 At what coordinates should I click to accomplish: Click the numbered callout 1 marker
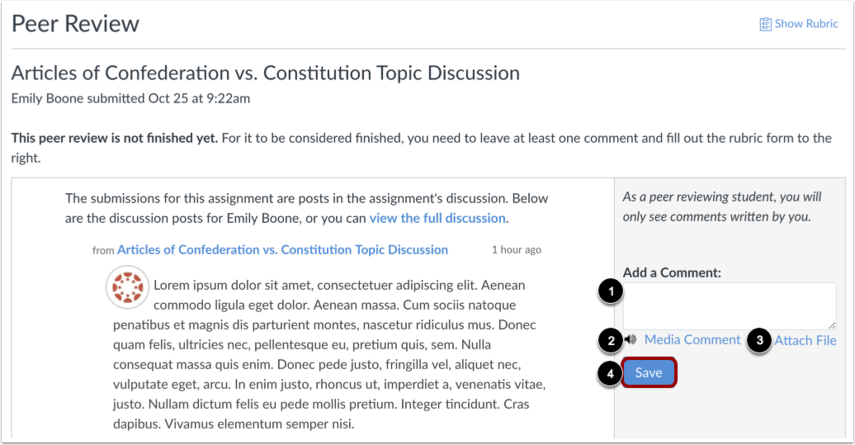611,292
